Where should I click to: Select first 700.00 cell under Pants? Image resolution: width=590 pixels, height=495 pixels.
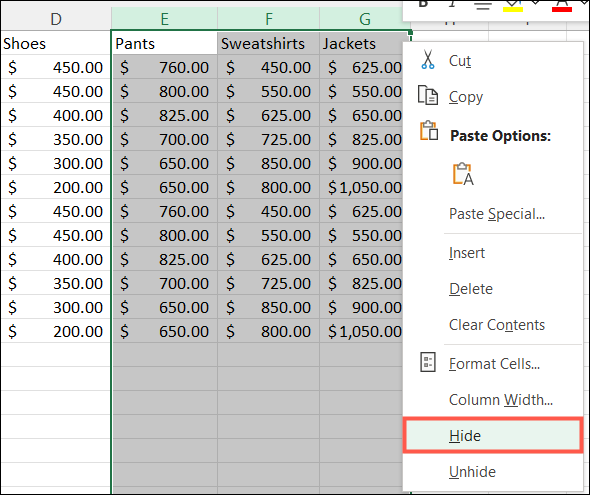164,139
